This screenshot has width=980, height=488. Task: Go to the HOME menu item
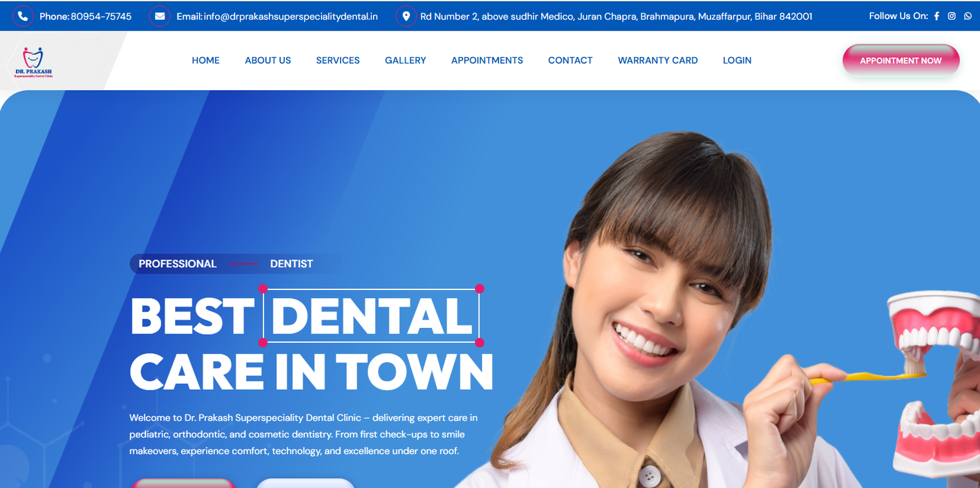pyautogui.click(x=206, y=60)
